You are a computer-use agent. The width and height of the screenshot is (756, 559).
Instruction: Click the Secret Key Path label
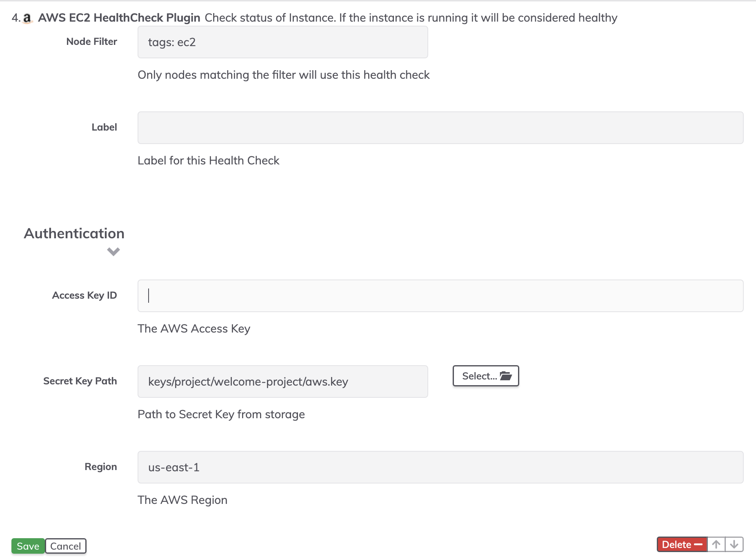80,381
